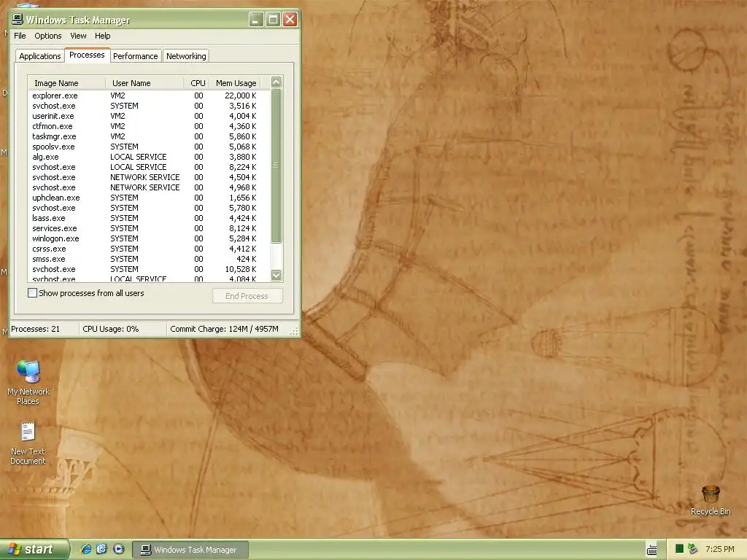747x560 pixels.
Task: Sort processes by Image Name column
Action: pyautogui.click(x=66, y=83)
